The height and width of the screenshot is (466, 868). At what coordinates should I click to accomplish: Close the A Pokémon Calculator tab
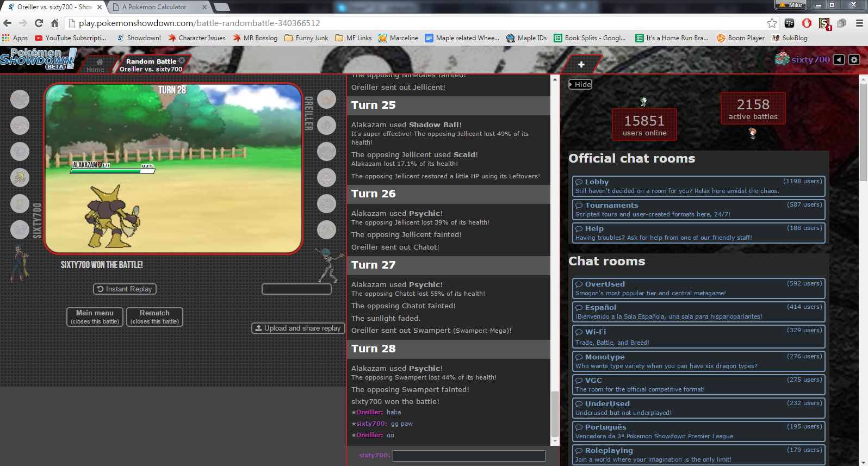coord(204,7)
